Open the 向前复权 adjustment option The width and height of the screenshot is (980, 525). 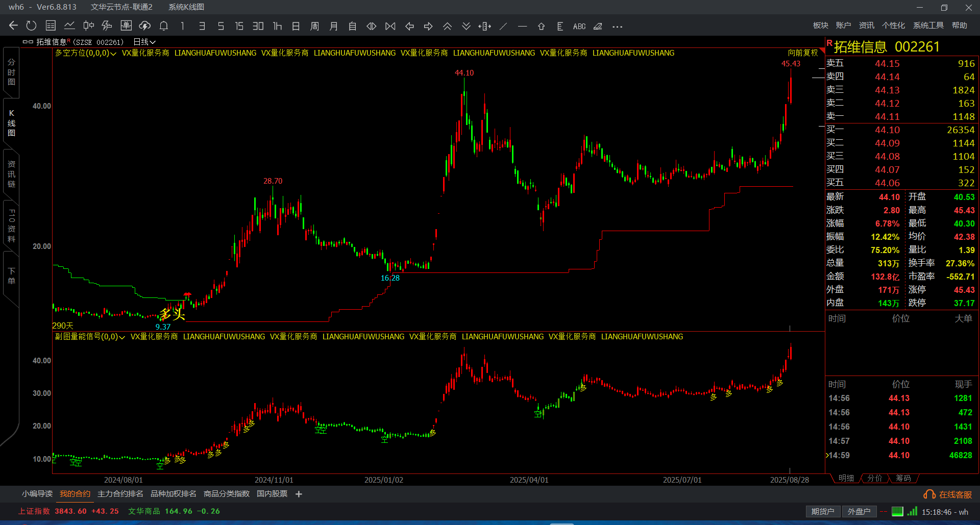[803, 53]
